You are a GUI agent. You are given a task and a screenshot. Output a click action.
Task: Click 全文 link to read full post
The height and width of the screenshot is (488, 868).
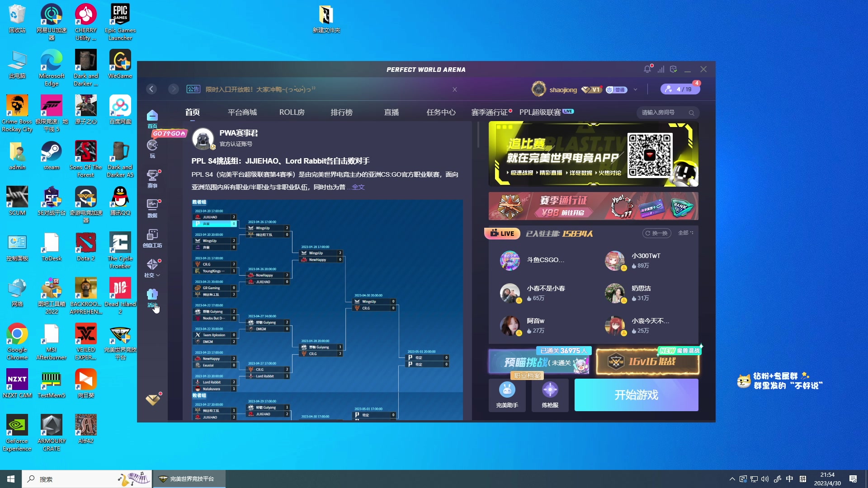click(x=358, y=187)
